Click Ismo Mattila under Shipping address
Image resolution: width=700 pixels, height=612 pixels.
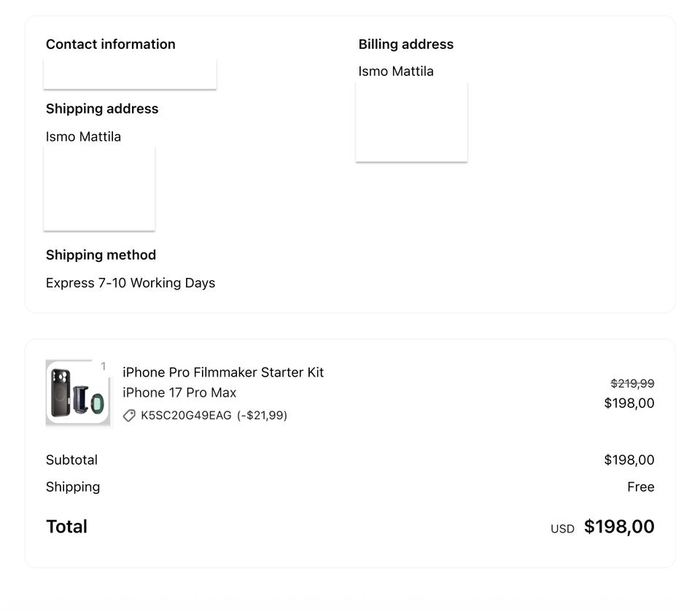tap(83, 137)
